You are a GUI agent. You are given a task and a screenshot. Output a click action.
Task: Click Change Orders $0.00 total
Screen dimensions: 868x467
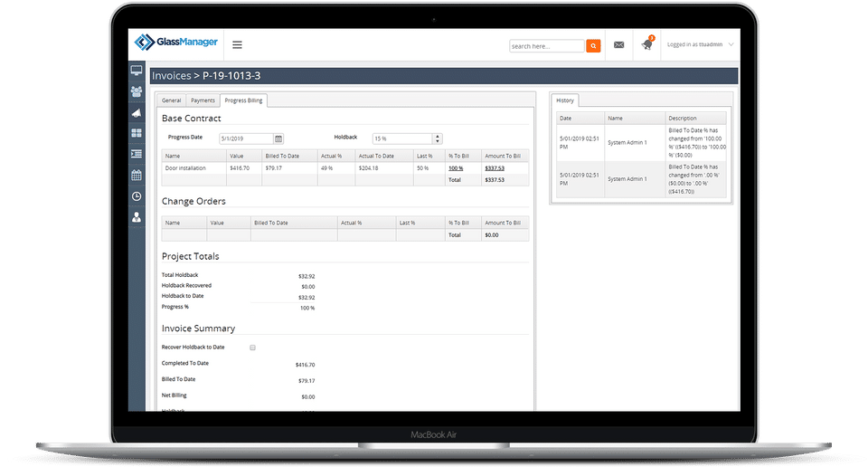[x=492, y=235]
